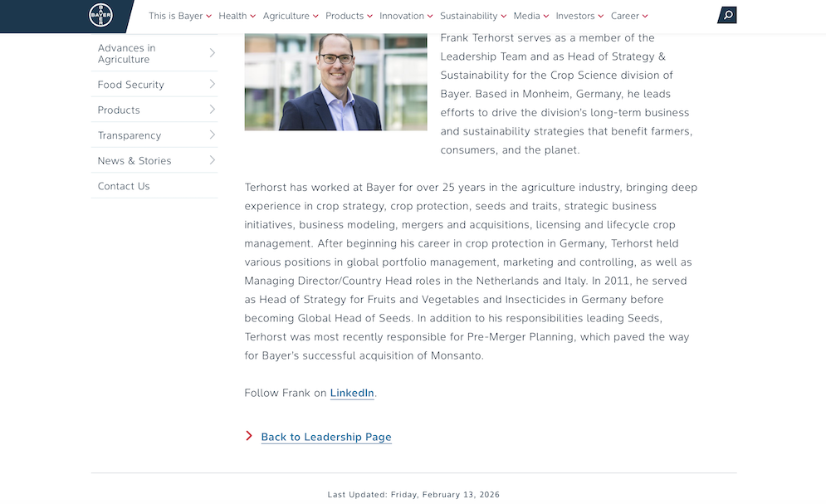Click Frank Terhorst portrait photo

click(335, 81)
